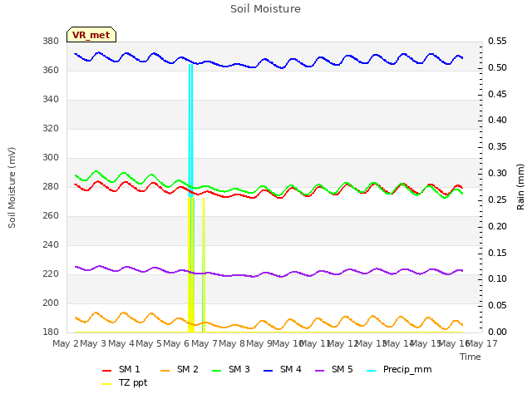Click the Time axis label
Screen dimensions: 532x399
pos(470,357)
